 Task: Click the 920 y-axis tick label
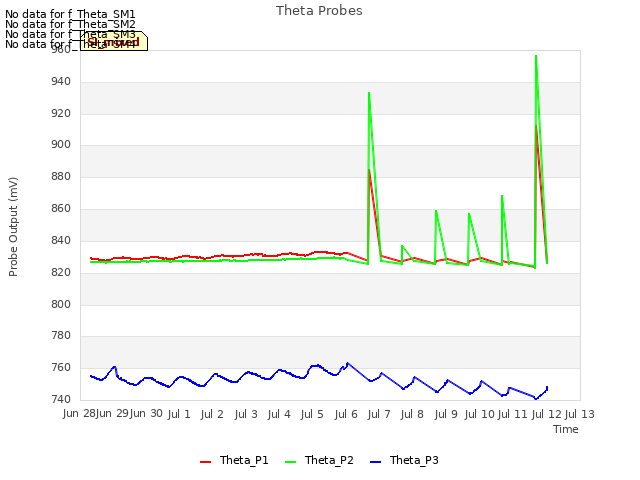pyautogui.click(x=61, y=113)
